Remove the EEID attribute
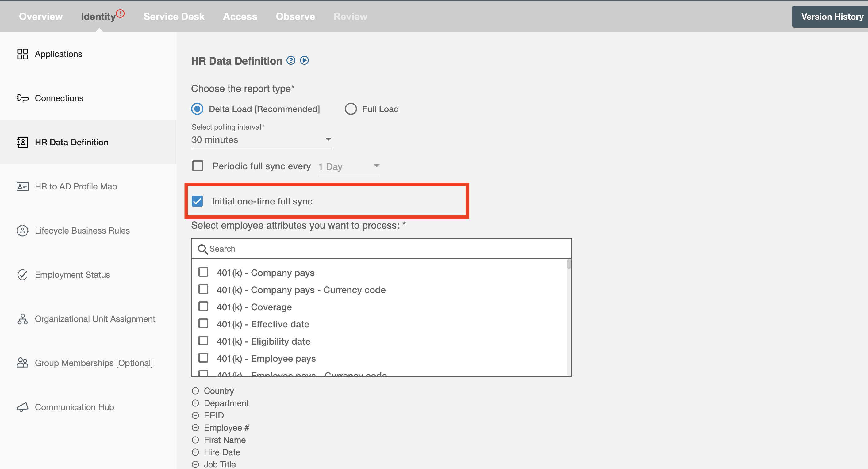This screenshot has height=469, width=868. coord(195,415)
